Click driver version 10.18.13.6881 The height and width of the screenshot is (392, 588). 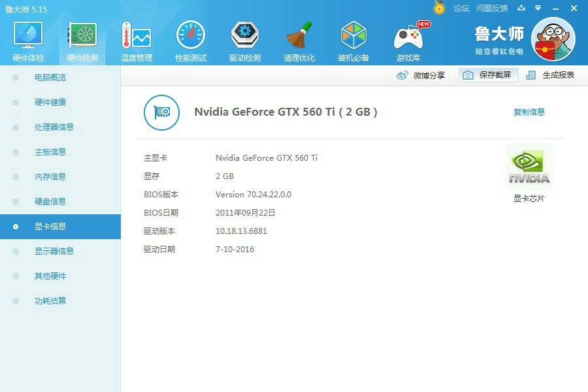pyautogui.click(x=241, y=231)
